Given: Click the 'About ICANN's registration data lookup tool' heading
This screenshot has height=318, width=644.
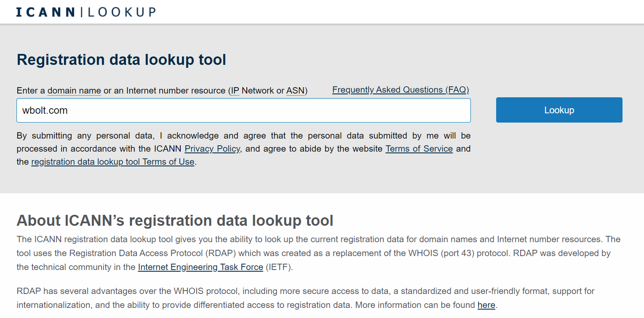Looking at the screenshot, I should pyautogui.click(x=175, y=220).
